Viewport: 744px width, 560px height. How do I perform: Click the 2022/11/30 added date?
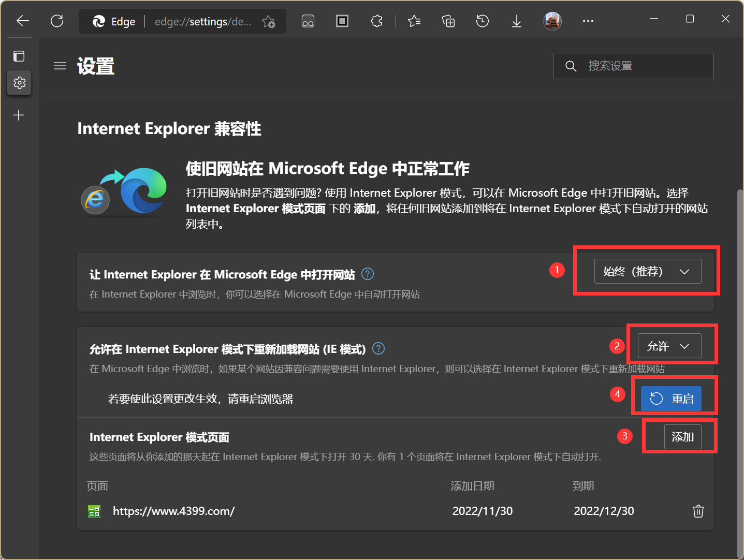tap(483, 511)
